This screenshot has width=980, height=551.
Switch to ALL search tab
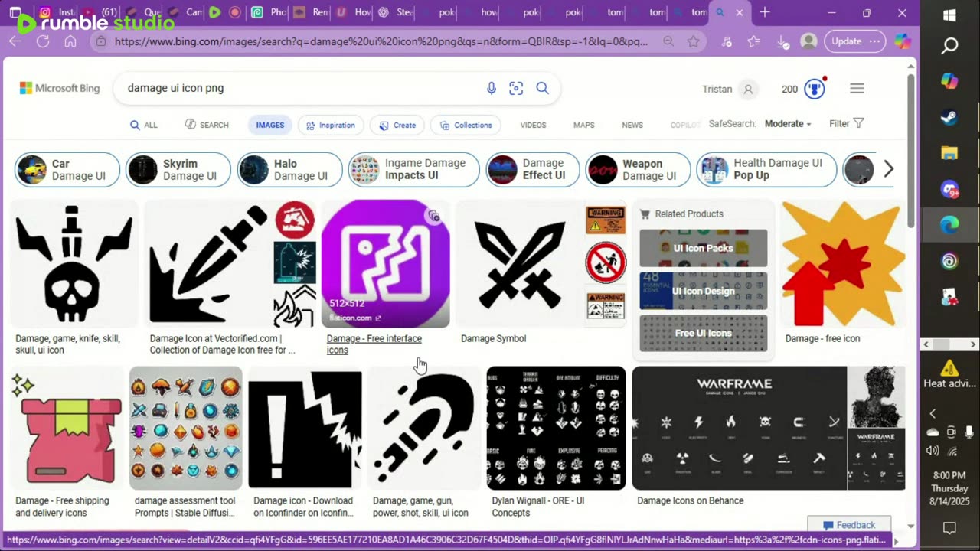144,125
